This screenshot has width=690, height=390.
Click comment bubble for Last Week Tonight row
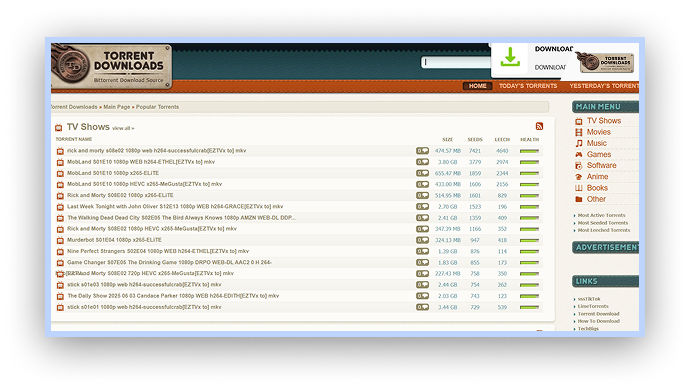[422, 206]
